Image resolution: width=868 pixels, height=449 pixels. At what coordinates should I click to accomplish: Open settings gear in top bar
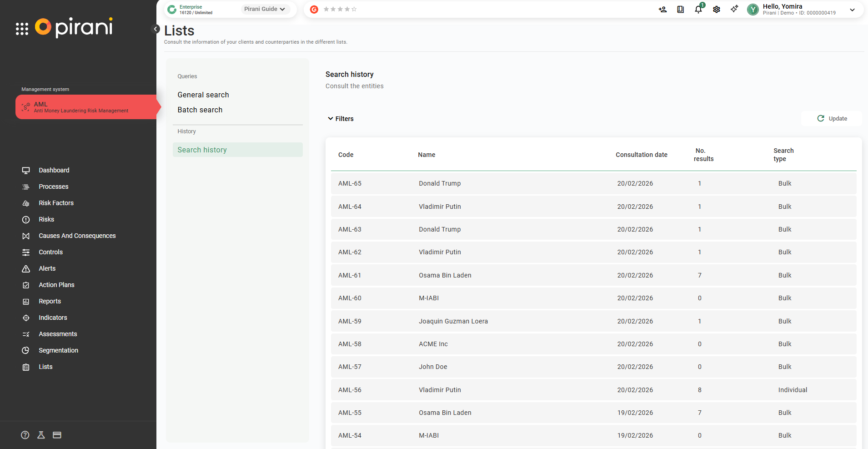coord(716,10)
